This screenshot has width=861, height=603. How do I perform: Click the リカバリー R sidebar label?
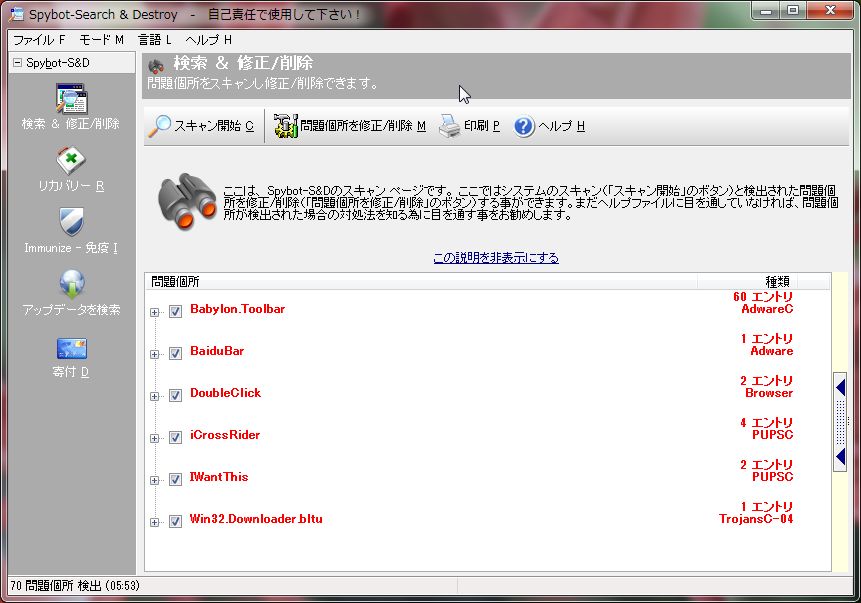tap(71, 186)
